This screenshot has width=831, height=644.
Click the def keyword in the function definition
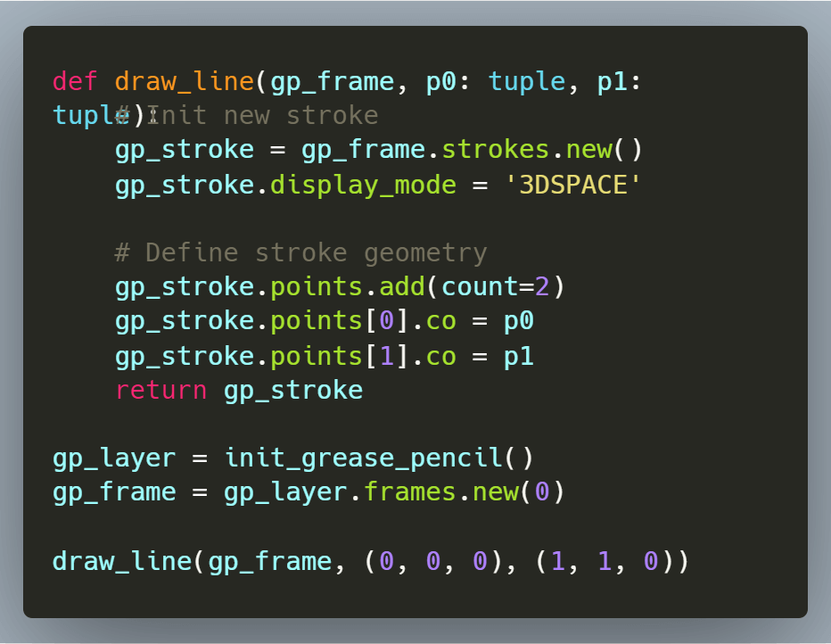point(73,81)
